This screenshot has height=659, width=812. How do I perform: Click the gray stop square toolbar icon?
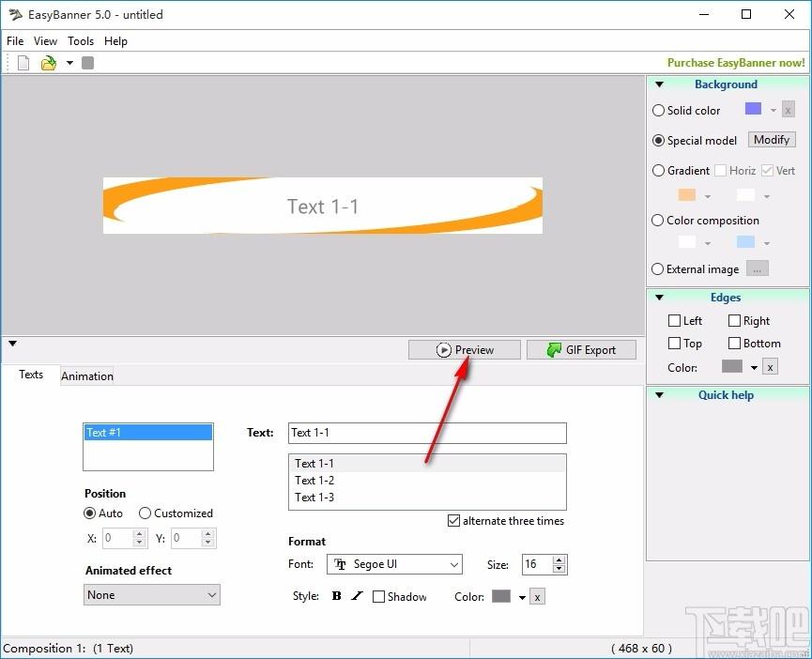[x=88, y=63]
